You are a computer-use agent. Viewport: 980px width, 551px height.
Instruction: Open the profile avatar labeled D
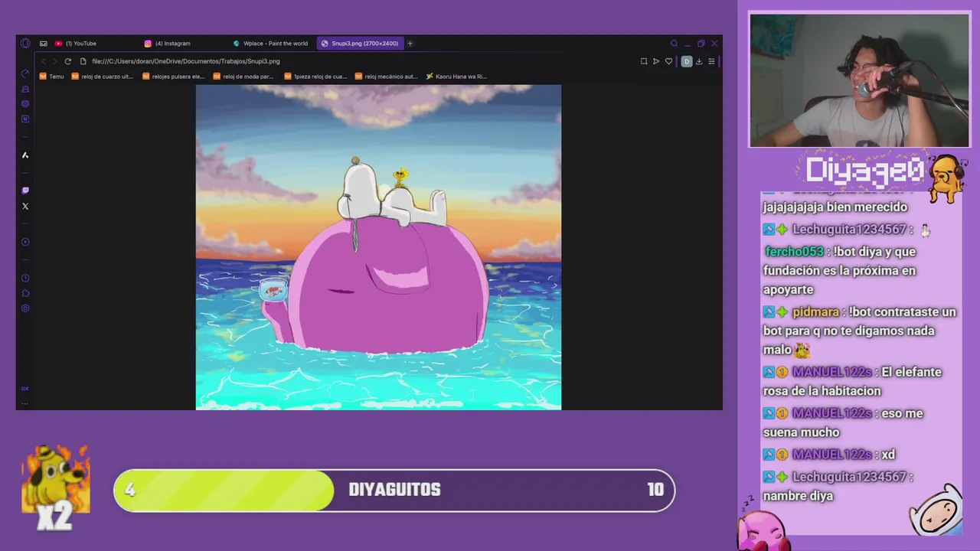pos(687,61)
